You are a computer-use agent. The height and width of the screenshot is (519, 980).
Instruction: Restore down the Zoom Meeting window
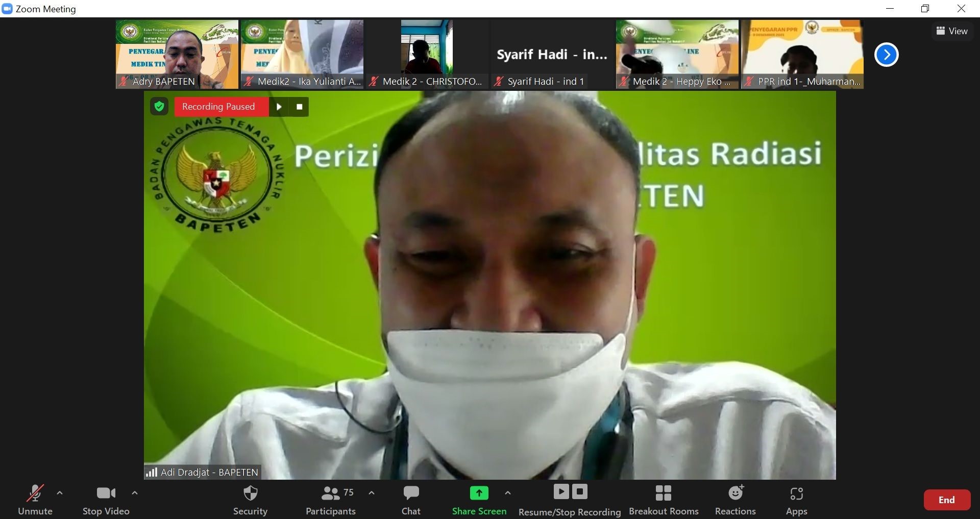click(925, 9)
